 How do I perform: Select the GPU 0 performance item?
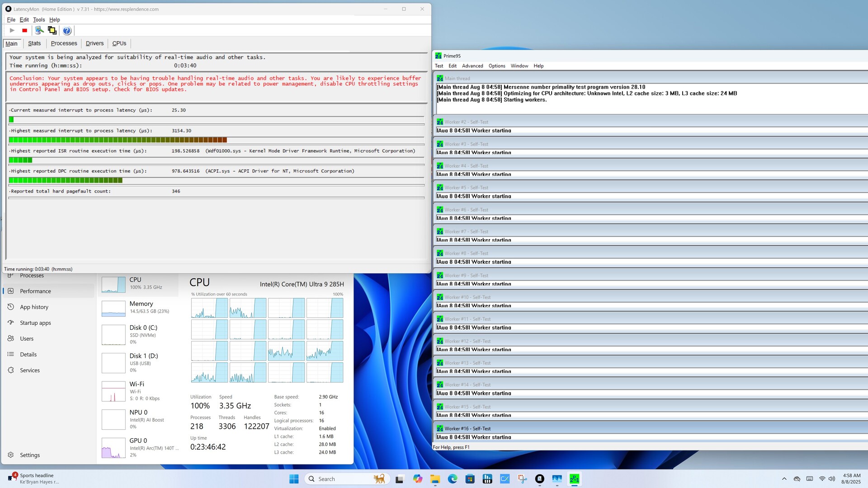(x=138, y=447)
